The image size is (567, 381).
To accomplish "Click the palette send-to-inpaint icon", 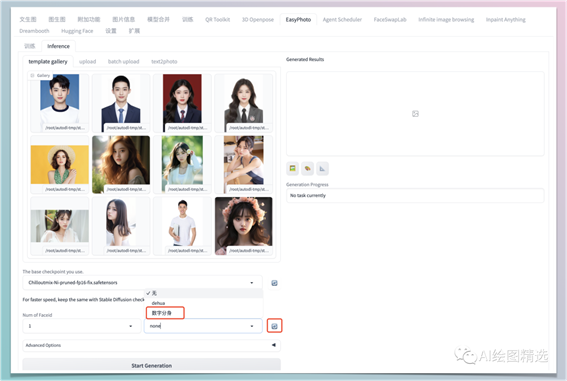I will 307,168.
